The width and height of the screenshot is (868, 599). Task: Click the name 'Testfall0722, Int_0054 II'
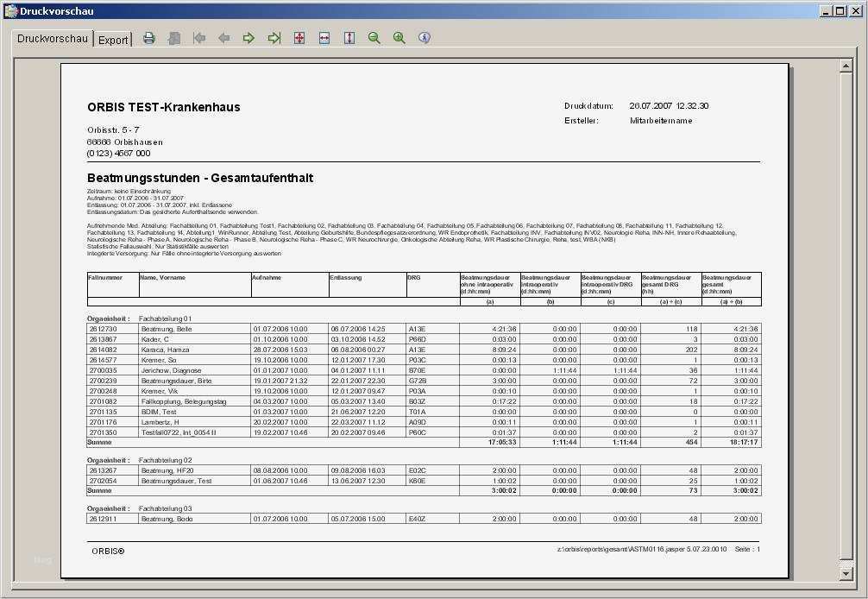click(179, 432)
